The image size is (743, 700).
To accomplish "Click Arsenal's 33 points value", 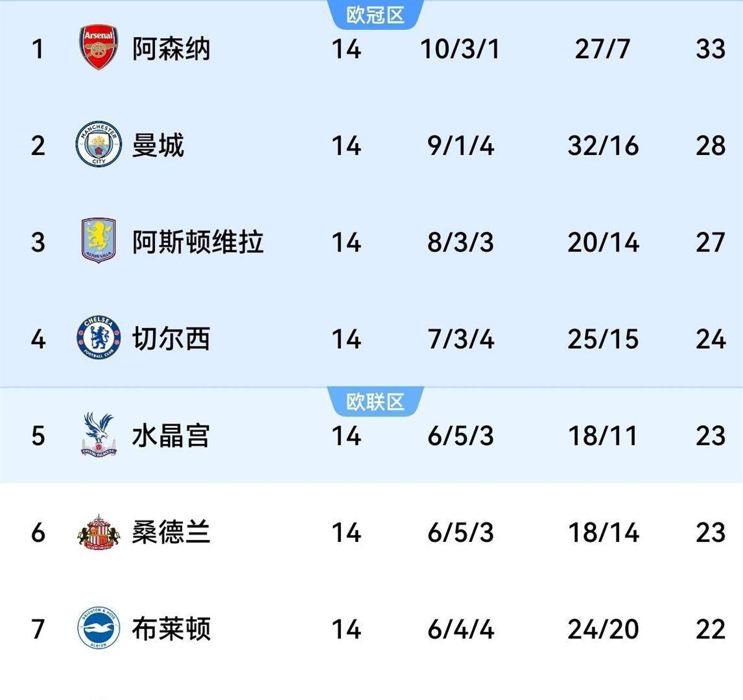I will click(710, 49).
